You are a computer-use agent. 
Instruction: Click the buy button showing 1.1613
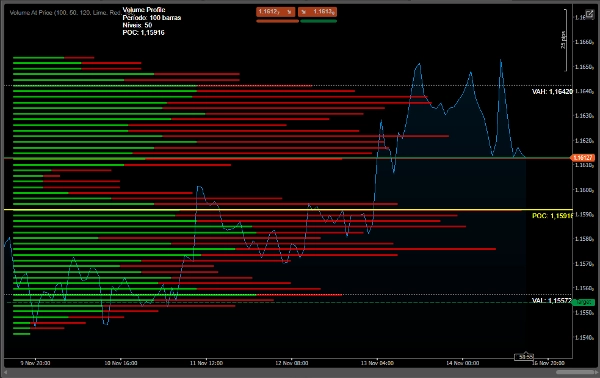pyautogui.click(x=318, y=12)
